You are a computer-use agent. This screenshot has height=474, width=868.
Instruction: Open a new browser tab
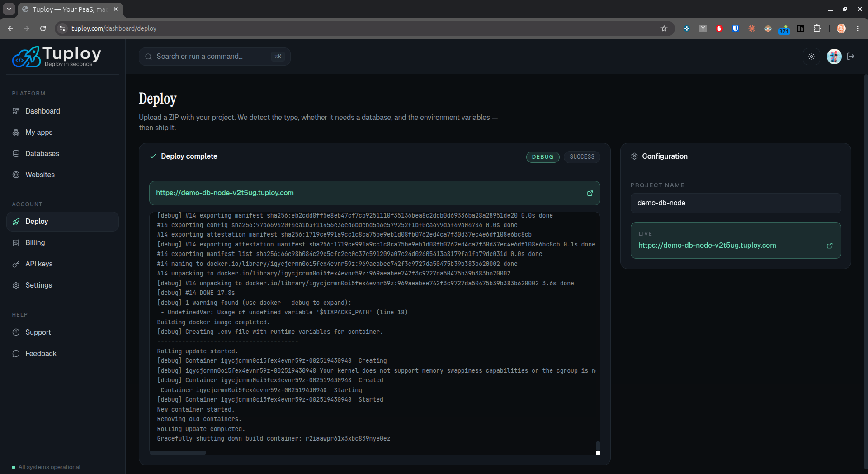pos(132,9)
